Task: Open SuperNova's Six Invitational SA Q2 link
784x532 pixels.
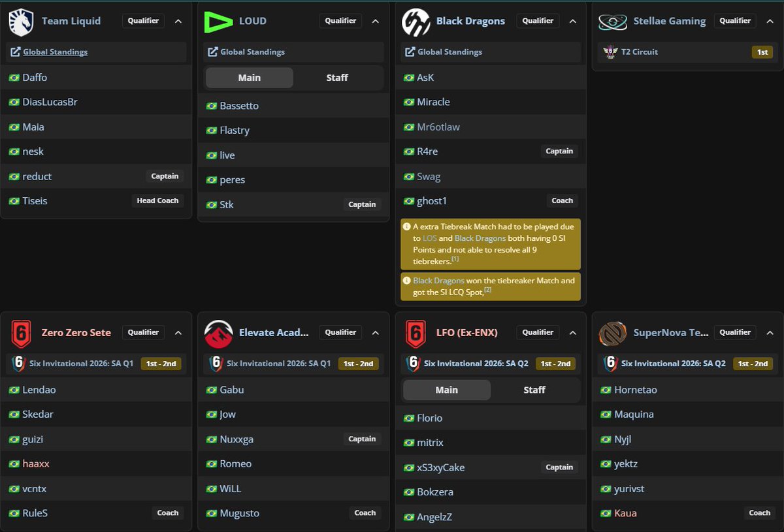Action: tap(674, 364)
